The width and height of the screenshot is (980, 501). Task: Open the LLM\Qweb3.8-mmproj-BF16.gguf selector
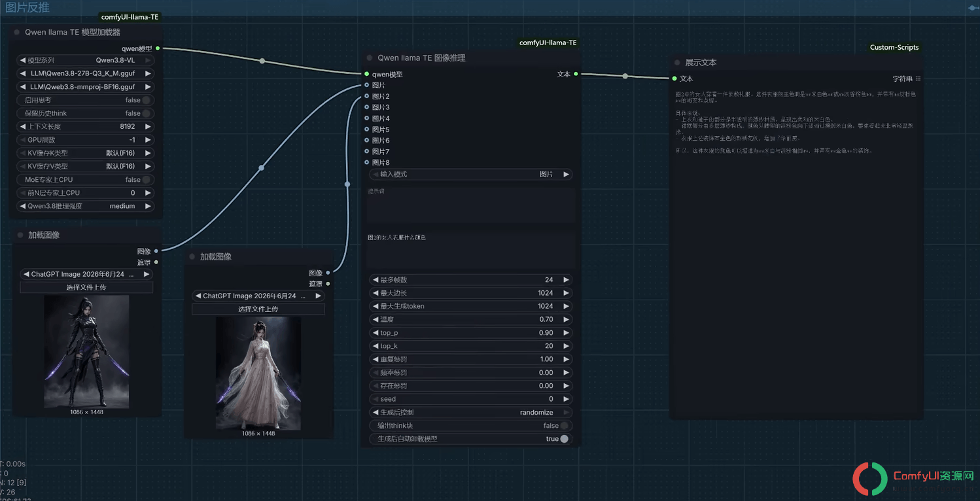[x=85, y=86]
